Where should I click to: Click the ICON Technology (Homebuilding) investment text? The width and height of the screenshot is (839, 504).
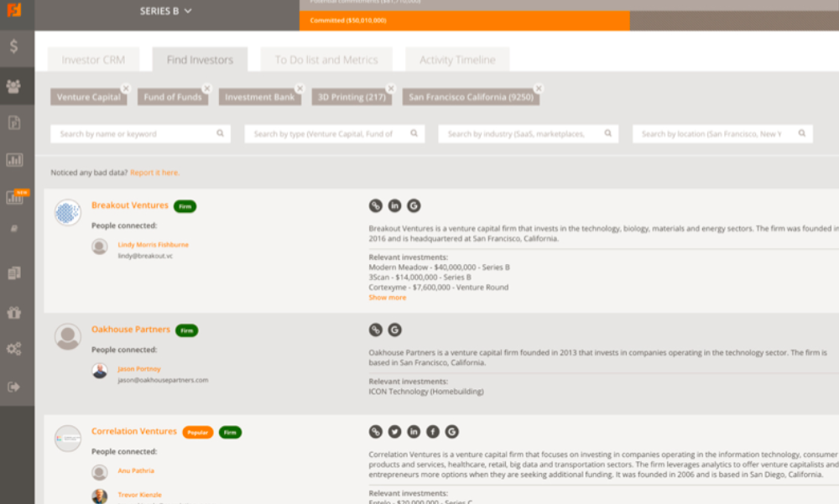(x=426, y=391)
